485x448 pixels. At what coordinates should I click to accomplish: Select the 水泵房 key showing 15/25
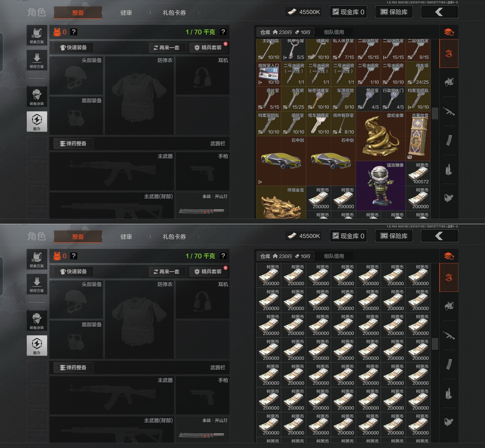294,99
